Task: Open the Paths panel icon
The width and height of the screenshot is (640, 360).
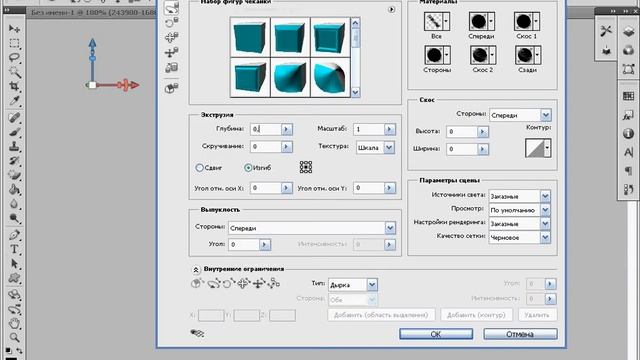Action: (x=629, y=69)
